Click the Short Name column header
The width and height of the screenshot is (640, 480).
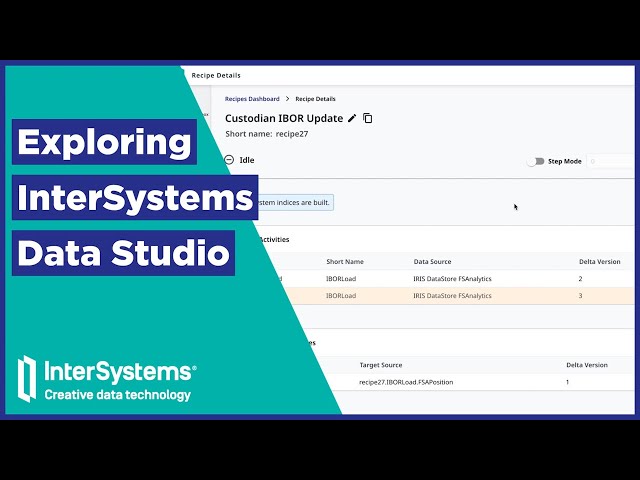click(x=345, y=262)
